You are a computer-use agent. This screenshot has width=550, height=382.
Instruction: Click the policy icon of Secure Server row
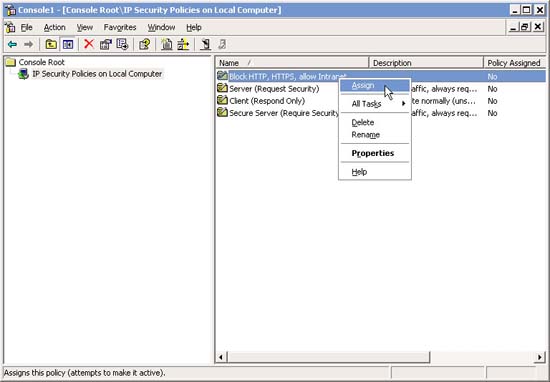(222, 113)
